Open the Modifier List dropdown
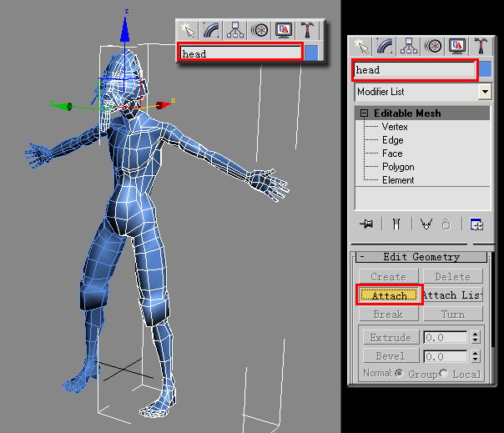Screen dimensions: 504x433 coord(485,92)
